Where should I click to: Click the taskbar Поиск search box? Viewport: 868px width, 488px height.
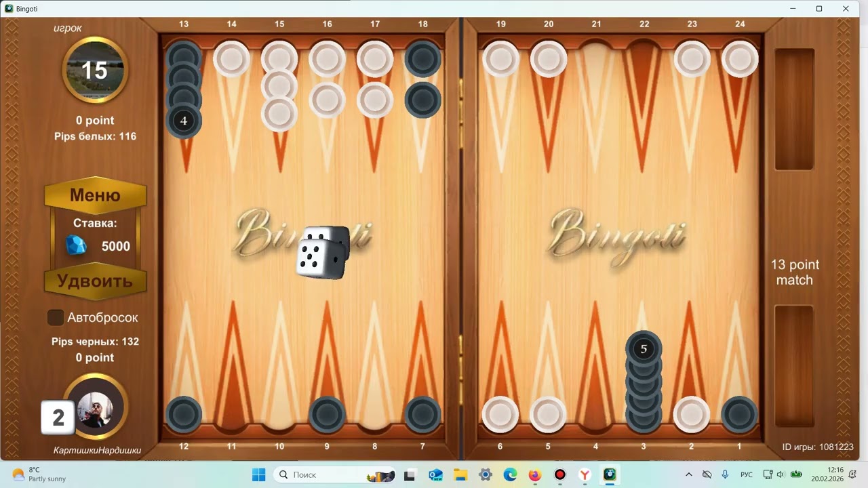(x=335, y=474)
